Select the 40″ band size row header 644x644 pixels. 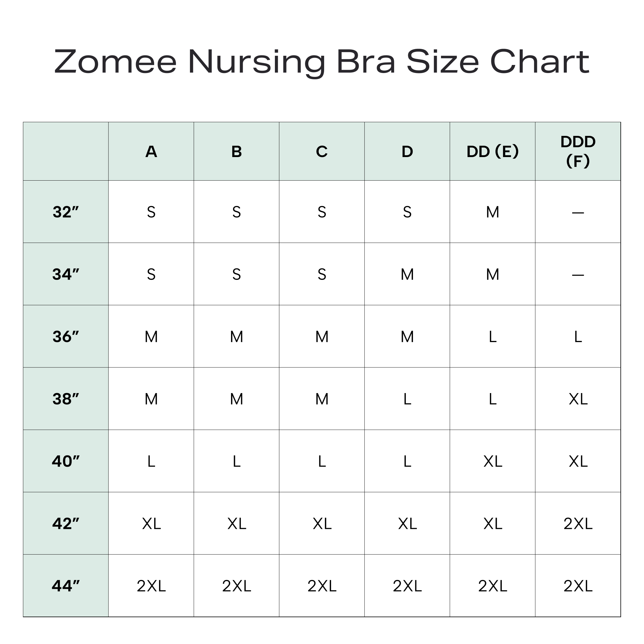66,461
